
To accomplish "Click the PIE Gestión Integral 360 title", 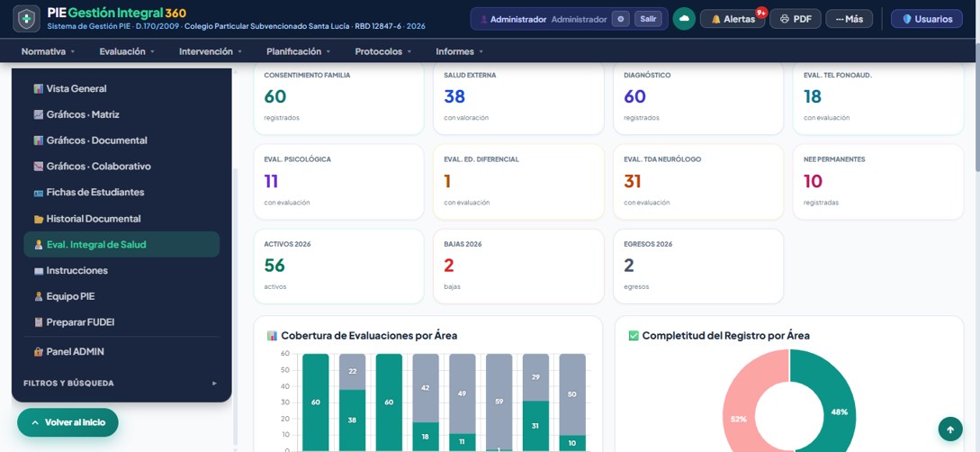I will 117,14.
